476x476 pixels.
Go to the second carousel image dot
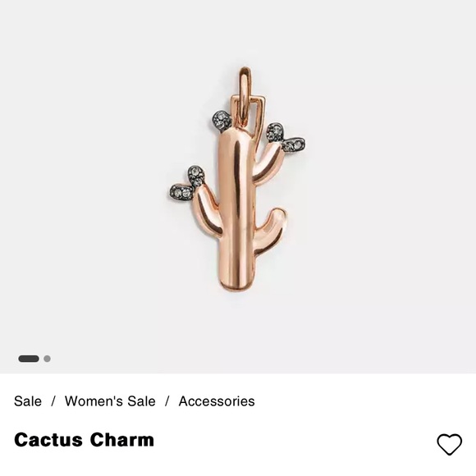click(47, 359)
